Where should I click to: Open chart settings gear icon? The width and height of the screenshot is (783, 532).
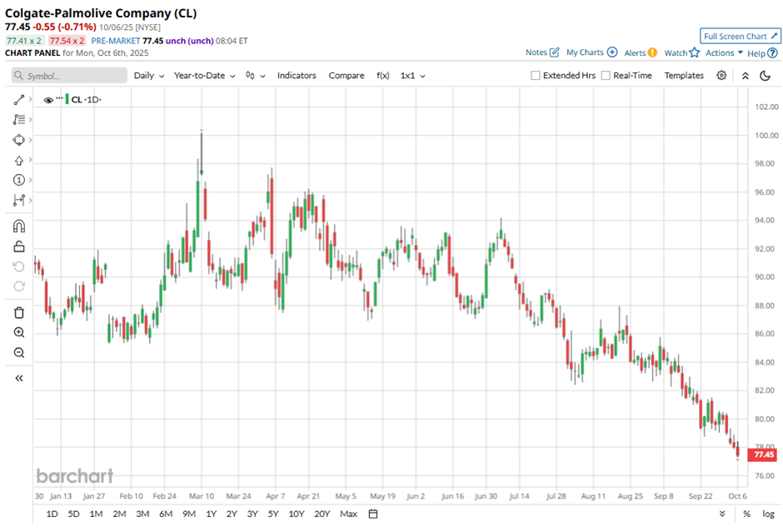click(x=721, y=76)
